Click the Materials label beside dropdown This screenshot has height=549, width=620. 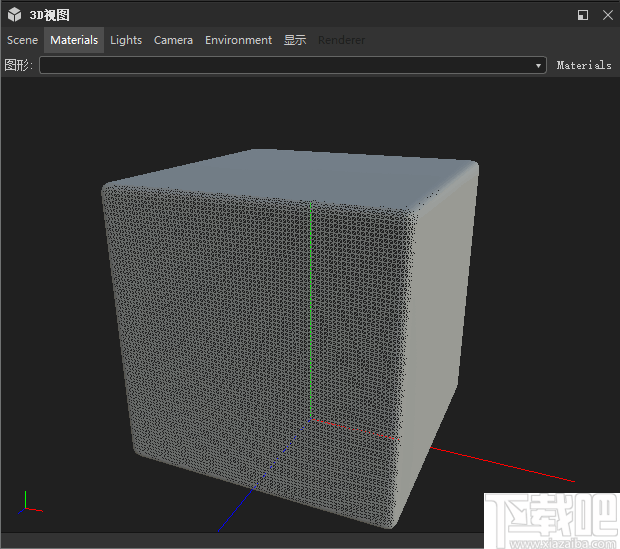click(584, 65)
